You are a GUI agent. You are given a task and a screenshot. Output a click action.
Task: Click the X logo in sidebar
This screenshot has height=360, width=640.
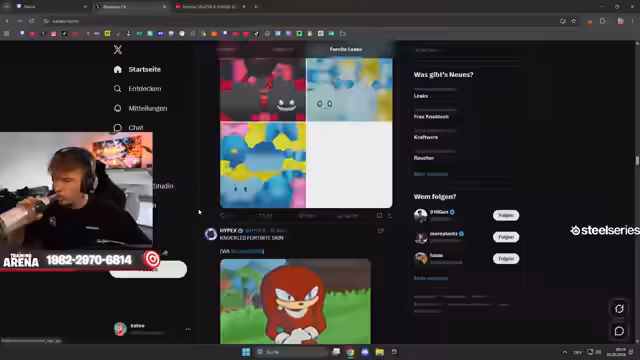(118, 49)
